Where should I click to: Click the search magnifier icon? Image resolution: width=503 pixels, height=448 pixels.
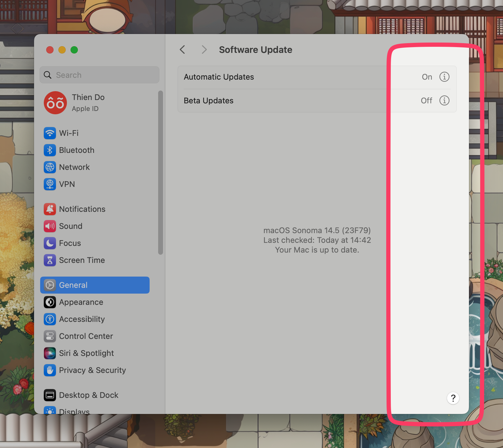coord(48,75)
